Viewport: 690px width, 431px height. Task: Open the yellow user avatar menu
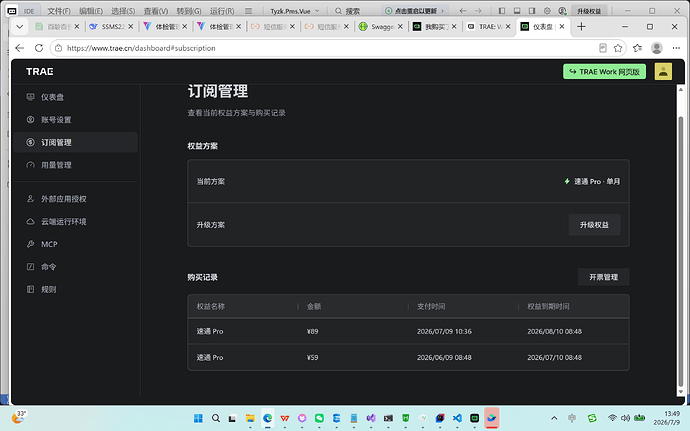coord(663,71)
